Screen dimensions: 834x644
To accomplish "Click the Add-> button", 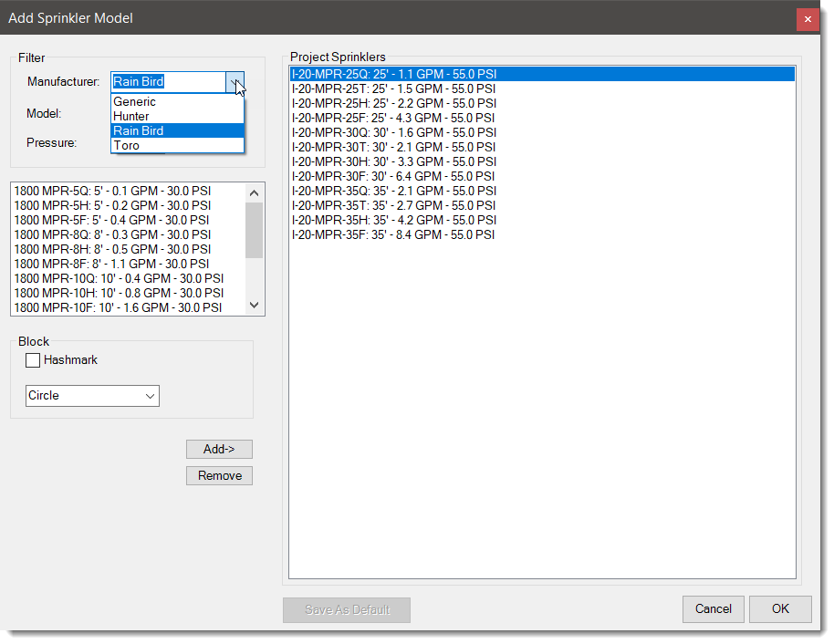I will [219, 450].
